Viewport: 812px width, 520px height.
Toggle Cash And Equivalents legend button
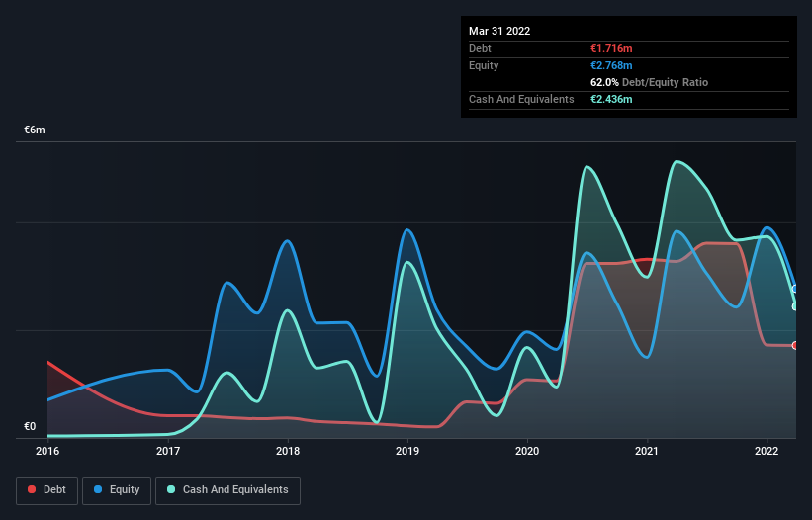(x=227, y=490)
